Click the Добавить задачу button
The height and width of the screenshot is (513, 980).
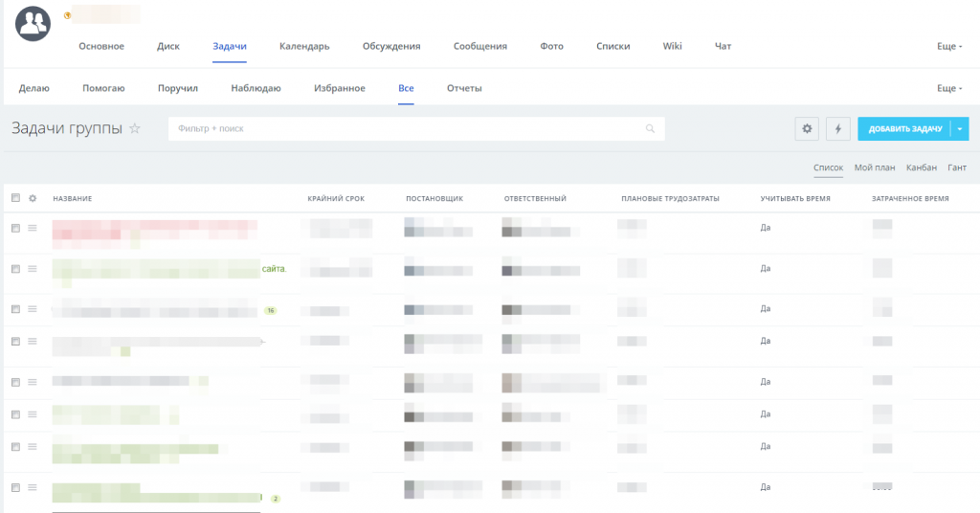pos(904,128)
